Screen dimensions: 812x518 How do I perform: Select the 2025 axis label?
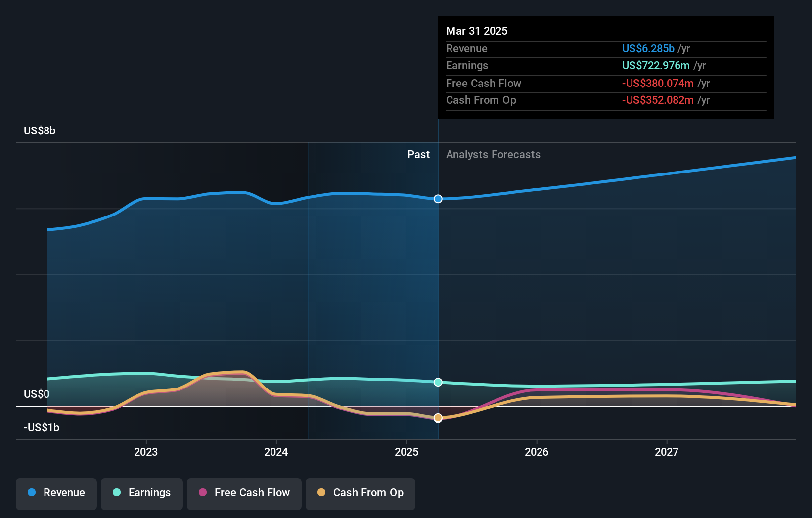[406, 452]
